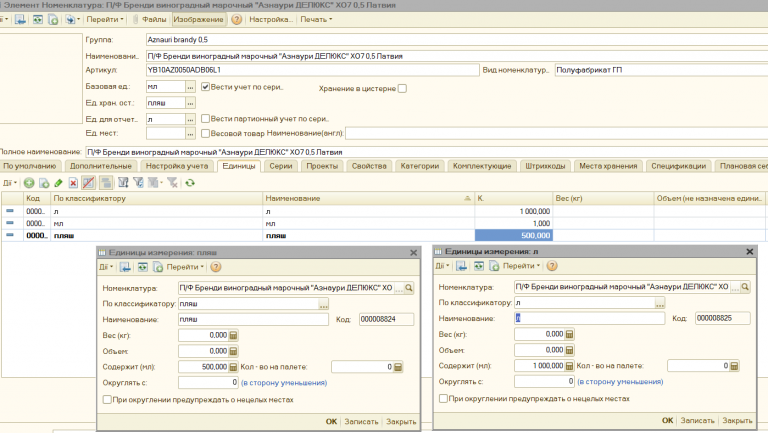Image resolution: width=768 pixels, height=433 pixels.
Task: Click the 1 000,000 coefficient cell in the л row
Action: tap(513, 211)
